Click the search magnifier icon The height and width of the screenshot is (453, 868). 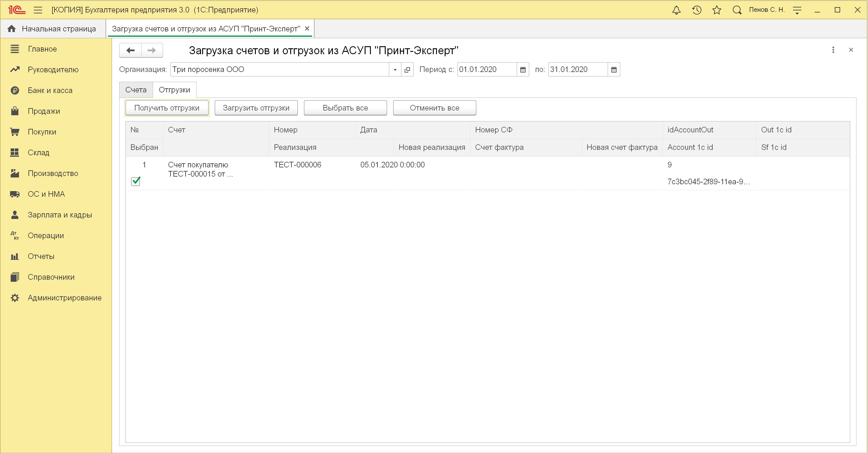[737, 10]
